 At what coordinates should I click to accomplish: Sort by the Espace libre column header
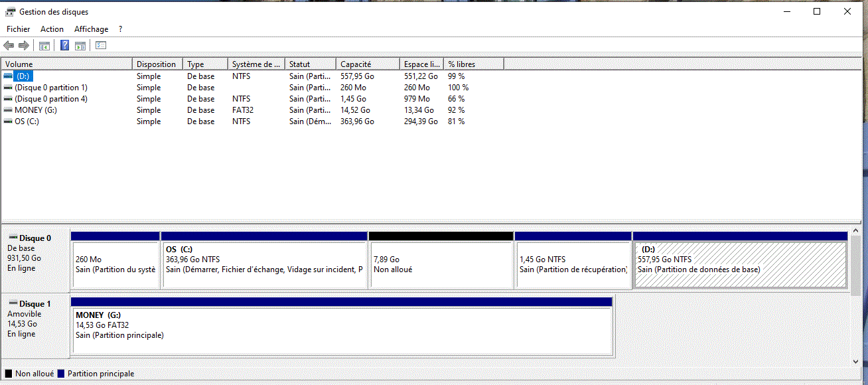point(421,64)
